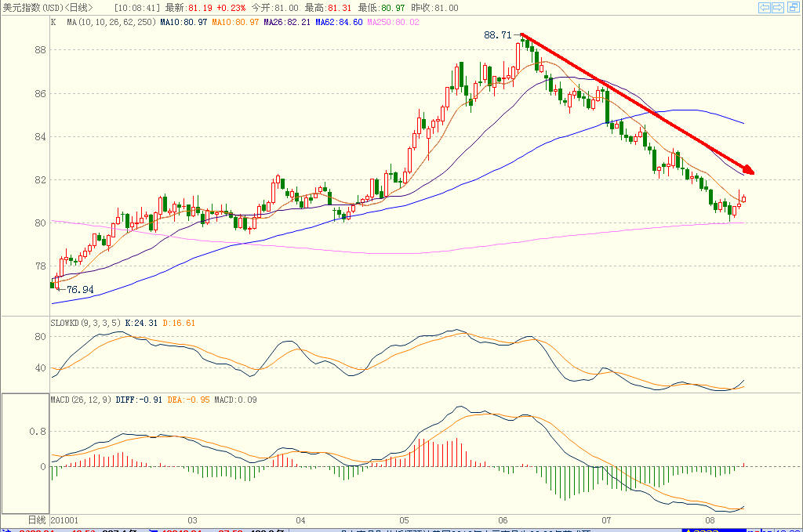Select the 今开:81.00 open value
The height and width of the screenshot is (532, 803).
coord(275,8)
